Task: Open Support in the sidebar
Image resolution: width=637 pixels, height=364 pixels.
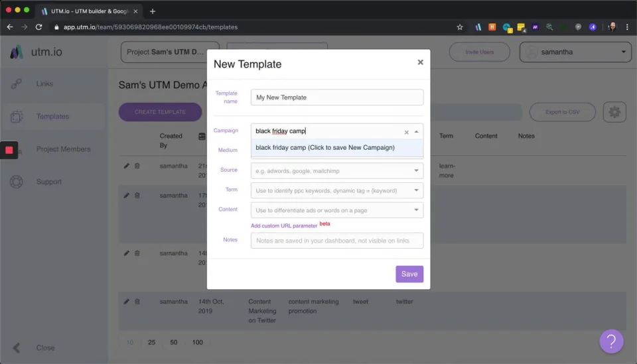Action: [48, 182]
